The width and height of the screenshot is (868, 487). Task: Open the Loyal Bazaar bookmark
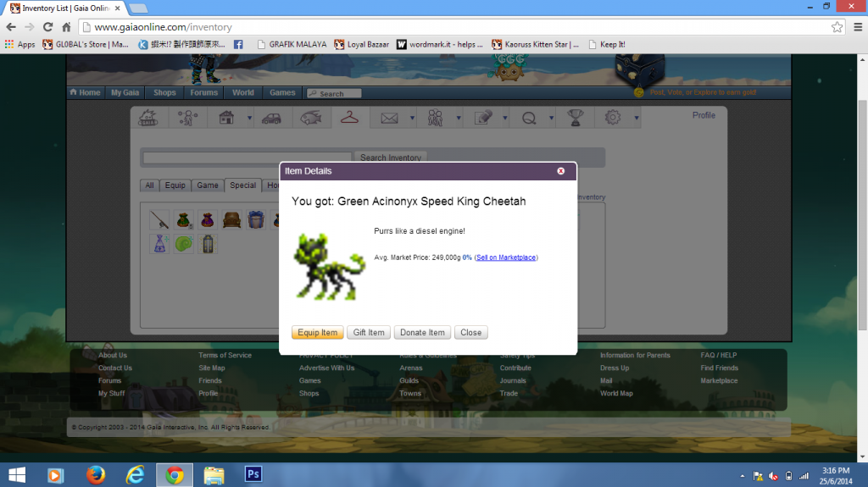pyautogui.click(x=361, y=44)
